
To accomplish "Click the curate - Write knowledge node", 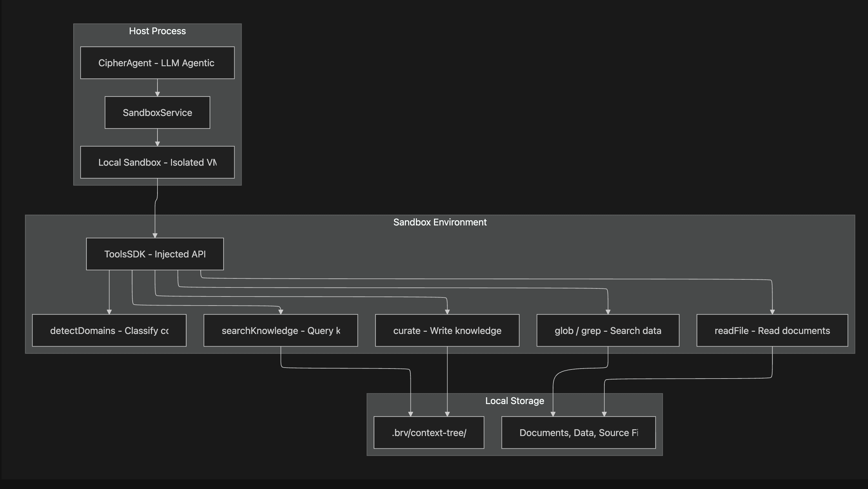I will [447, 330].
